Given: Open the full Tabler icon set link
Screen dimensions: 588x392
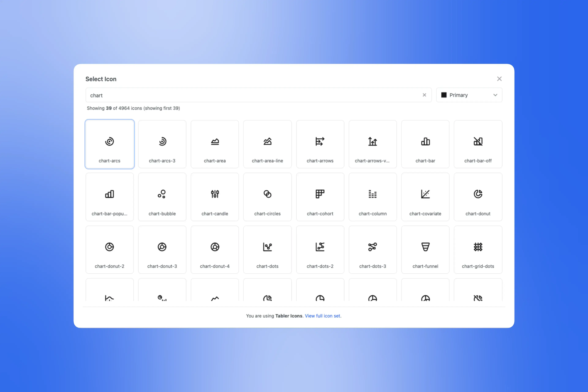Looking at the screenshot, I should pyautogui.click(x=323, y=316).
